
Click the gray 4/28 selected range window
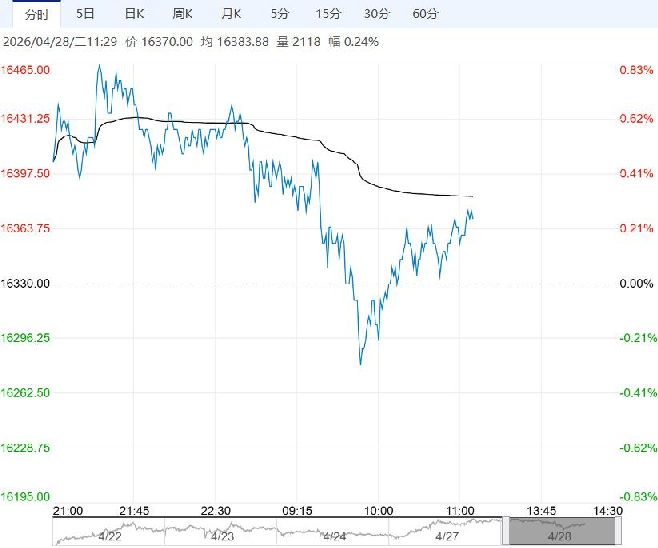click(556, 532)
